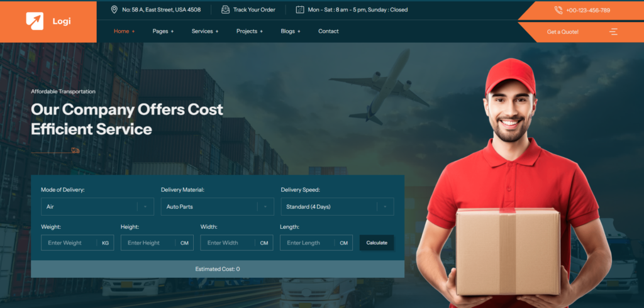Click the phone icon in orange banner
The height and width of the screenshot is (308, 644).
point(558,10)
